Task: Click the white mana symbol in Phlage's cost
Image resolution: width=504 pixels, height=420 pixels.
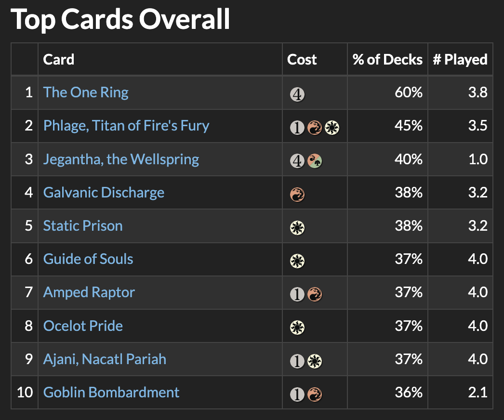Action: coord(332,128)
